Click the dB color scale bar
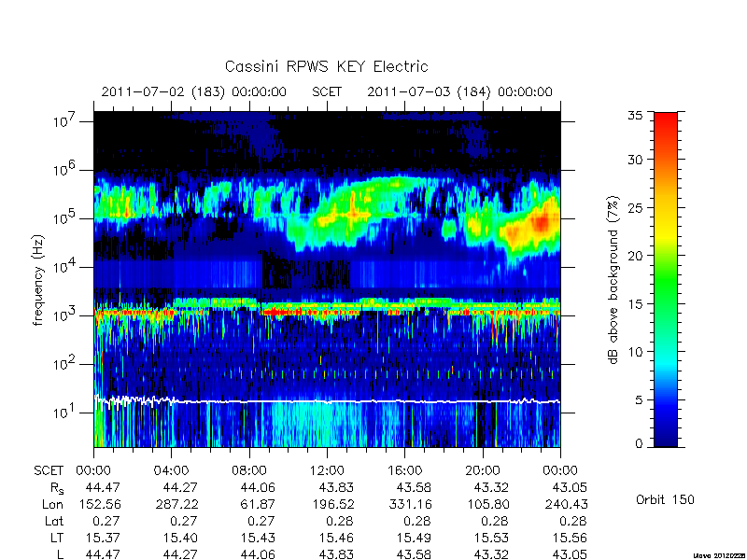This screenshot has height=560, width=747. (x=666, y=279)
